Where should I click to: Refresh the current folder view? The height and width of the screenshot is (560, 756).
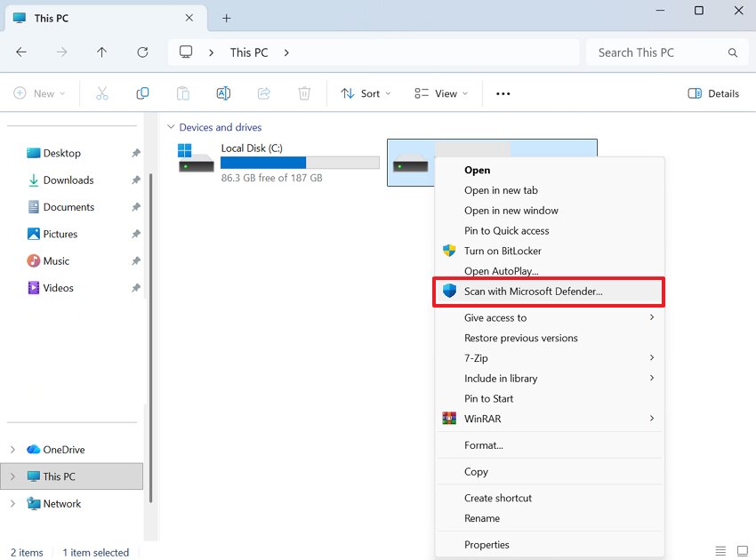[142, 52]
